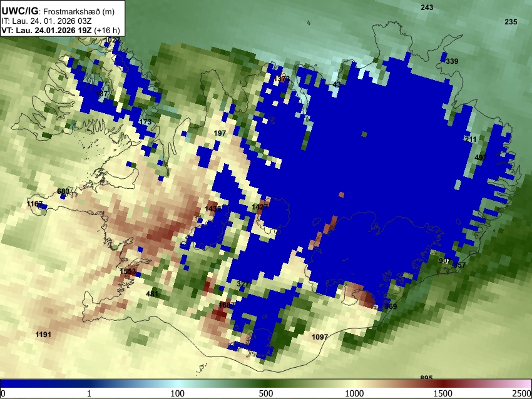Image resolution: width=532 pixels, height=399 pixels.
Task: Click the map value 1553
Action: 128,271
